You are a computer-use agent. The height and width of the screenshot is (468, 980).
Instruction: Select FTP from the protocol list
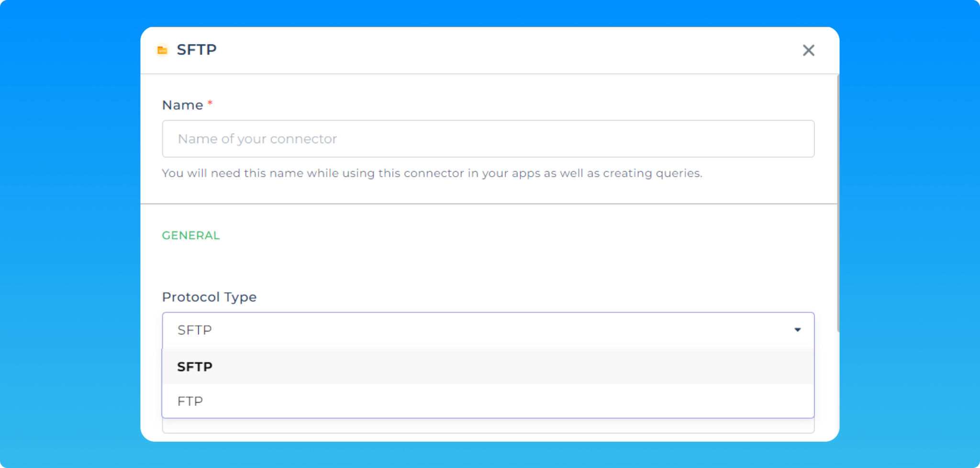190,401
